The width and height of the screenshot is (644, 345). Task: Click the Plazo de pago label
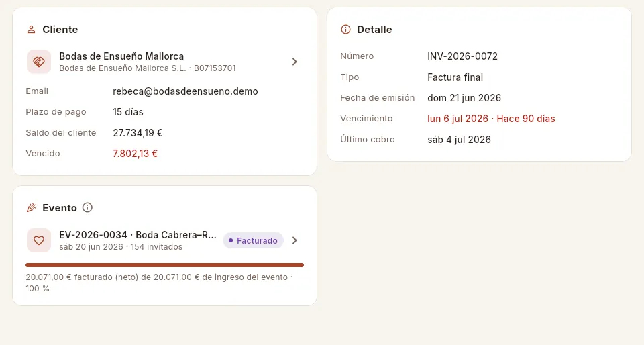pos(56,112)
